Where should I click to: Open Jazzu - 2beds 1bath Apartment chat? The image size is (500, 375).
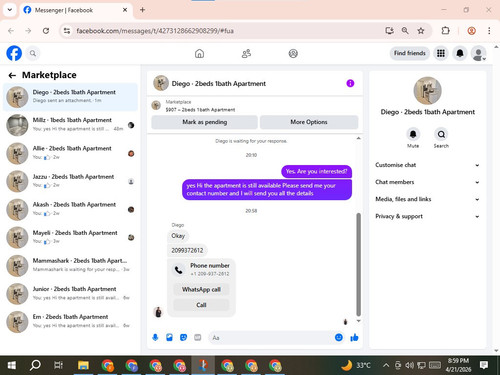[70, 181]
